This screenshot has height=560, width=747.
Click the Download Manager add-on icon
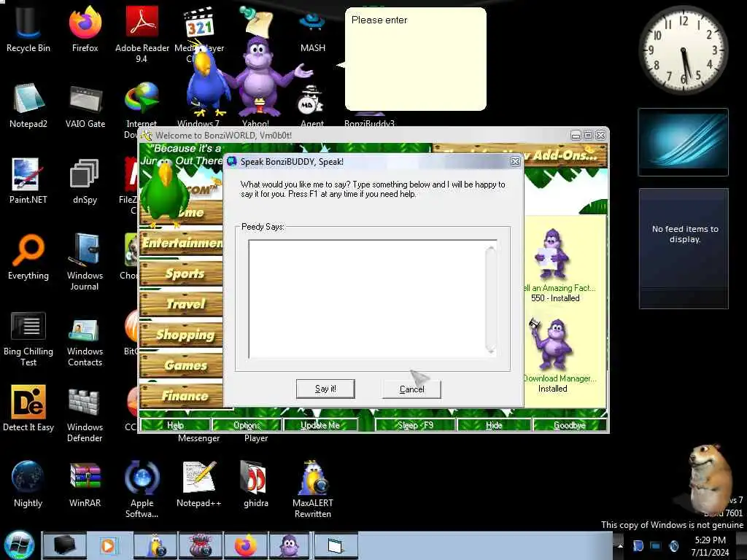point(551,344)
